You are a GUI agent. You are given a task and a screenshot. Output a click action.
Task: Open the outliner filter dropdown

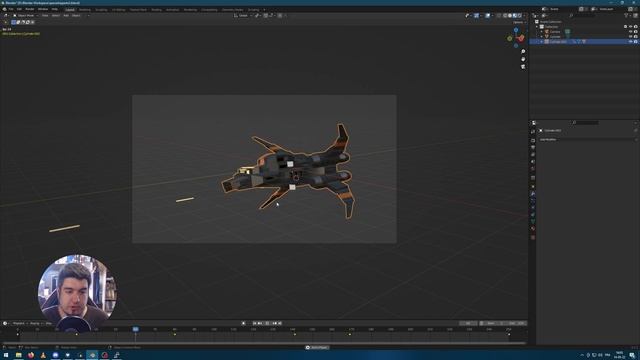tap(627, 16)
